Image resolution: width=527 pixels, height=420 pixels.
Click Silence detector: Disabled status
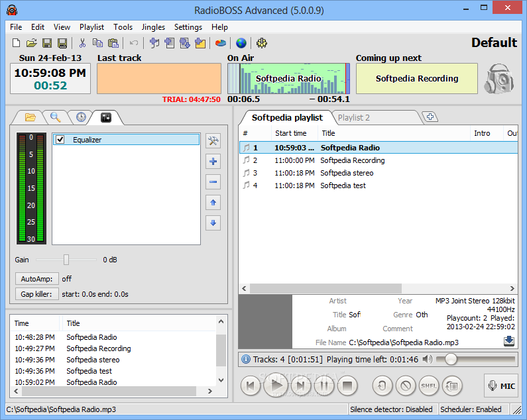pyautogui.click(x=391, y=409)
